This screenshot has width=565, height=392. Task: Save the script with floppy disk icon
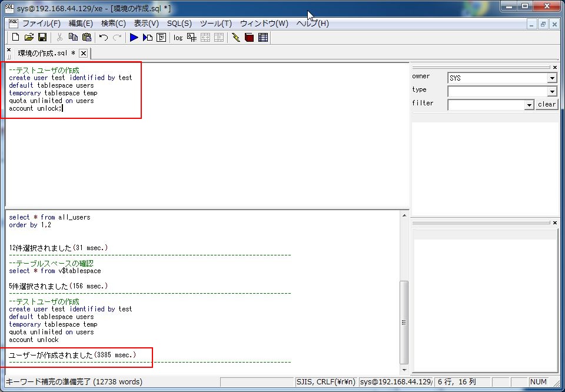point(42,37)
